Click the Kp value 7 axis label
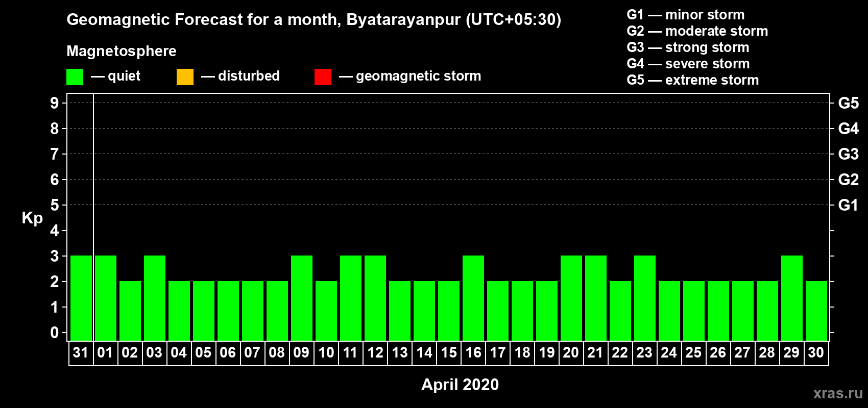The width and height of the screenshot is (868, 408). (x=55, y=154)
